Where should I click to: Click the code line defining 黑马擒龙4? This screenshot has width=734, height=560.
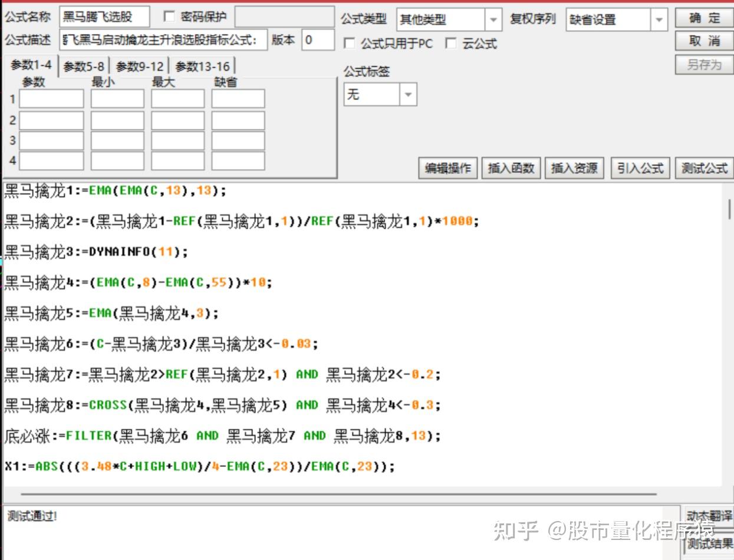[139, 282]
